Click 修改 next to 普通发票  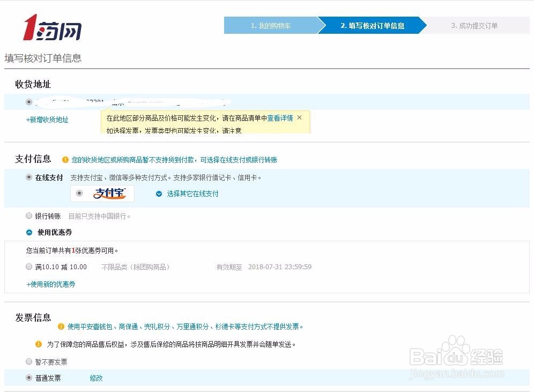pos(96,378)
